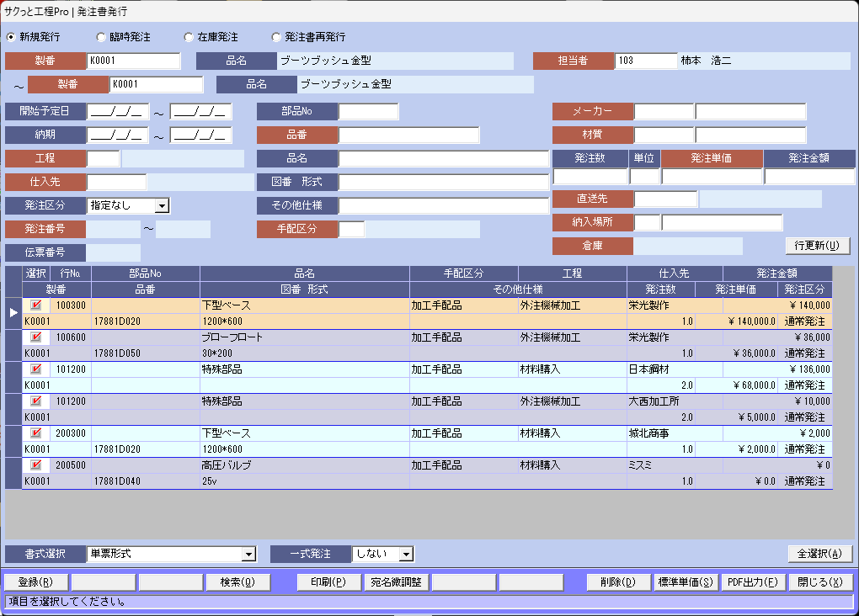Screen dimensions: 859x616
Task: Uncheck the selection box for 下型ベース row 100300
Action: pos(36,305)
